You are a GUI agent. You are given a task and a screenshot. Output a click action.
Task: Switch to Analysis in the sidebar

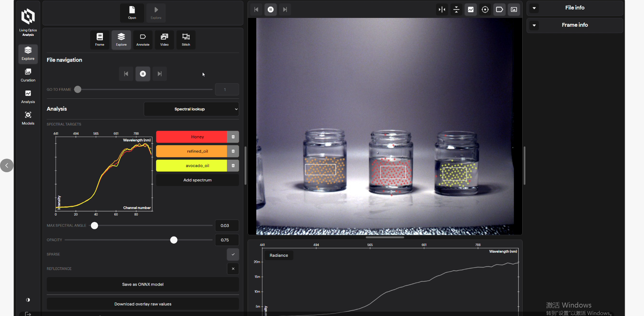28,97
